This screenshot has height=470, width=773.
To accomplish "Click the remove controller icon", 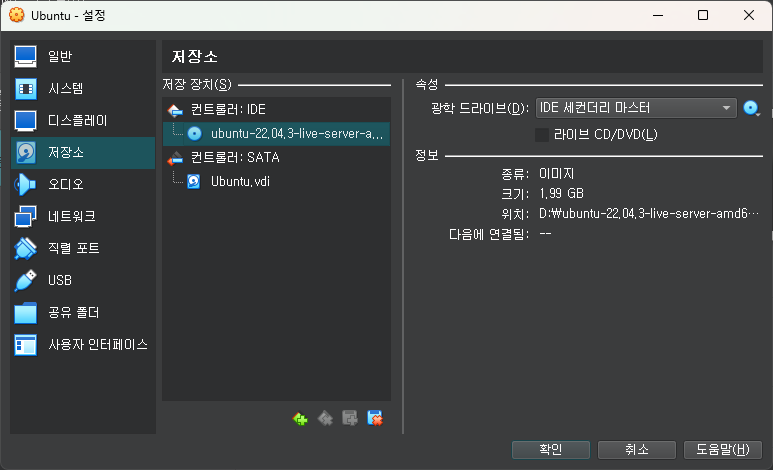I will click(x=325, y=419).
